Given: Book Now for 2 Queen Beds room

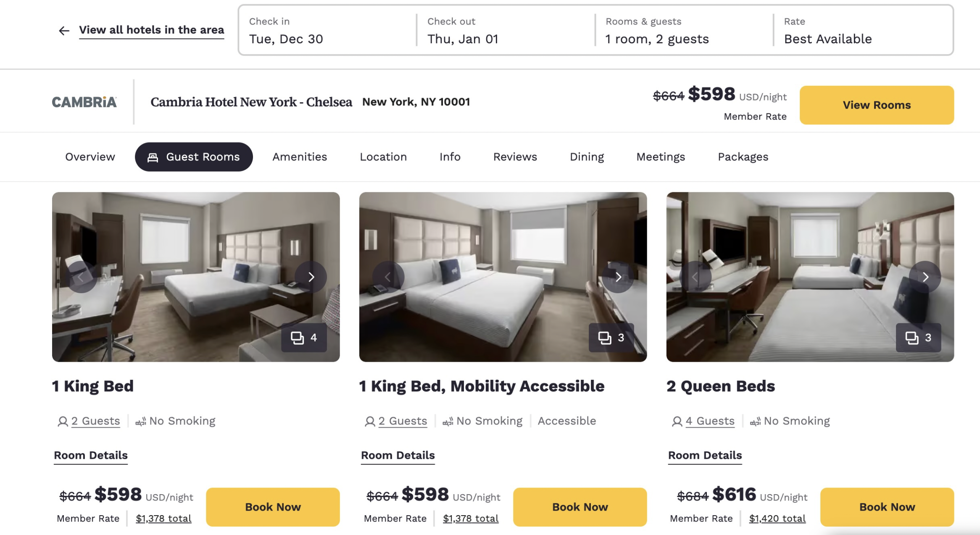Looking at the screenshot, I should (887, 507).
